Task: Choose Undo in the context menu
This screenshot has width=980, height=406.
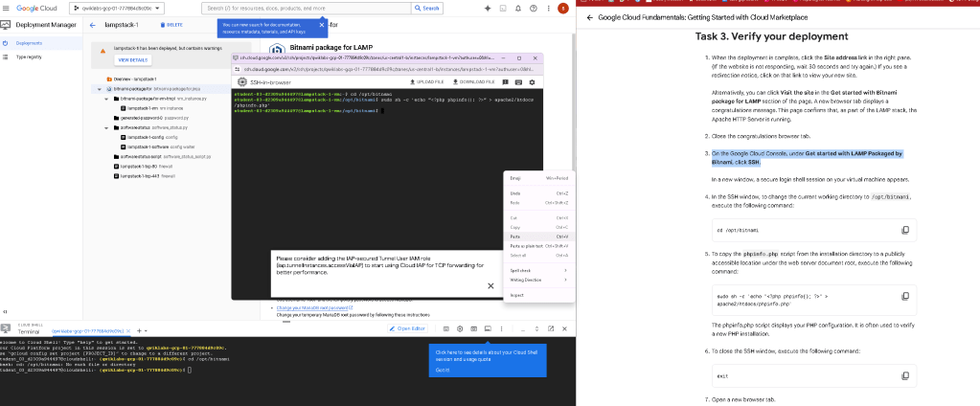Action: pyautogui.click(x=538, y=193)
